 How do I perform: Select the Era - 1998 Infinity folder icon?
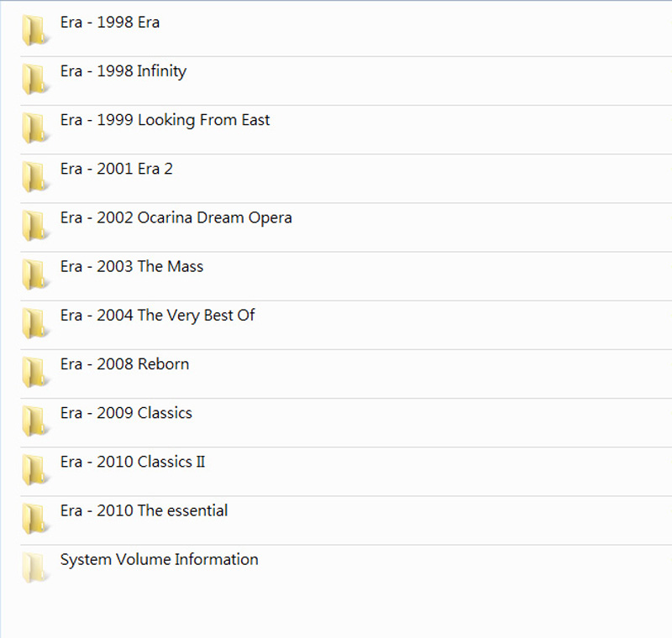(34, 80)
